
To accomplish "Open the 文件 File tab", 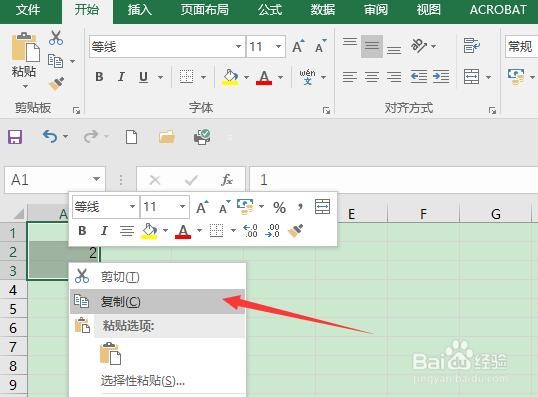I will coord(28,10).
